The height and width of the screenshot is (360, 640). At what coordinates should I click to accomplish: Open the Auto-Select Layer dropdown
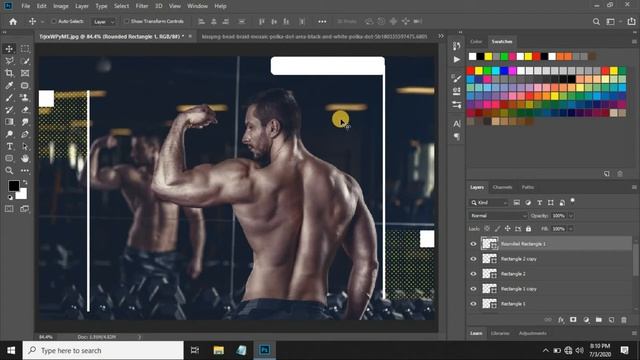pyautogui.click(x=104, y=22)
